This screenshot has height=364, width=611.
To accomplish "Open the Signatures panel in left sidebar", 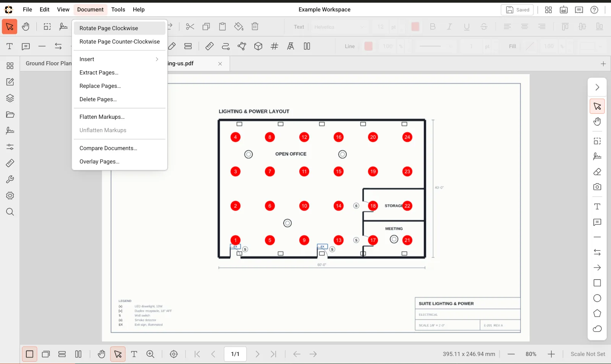I will (x=10, y=131).
